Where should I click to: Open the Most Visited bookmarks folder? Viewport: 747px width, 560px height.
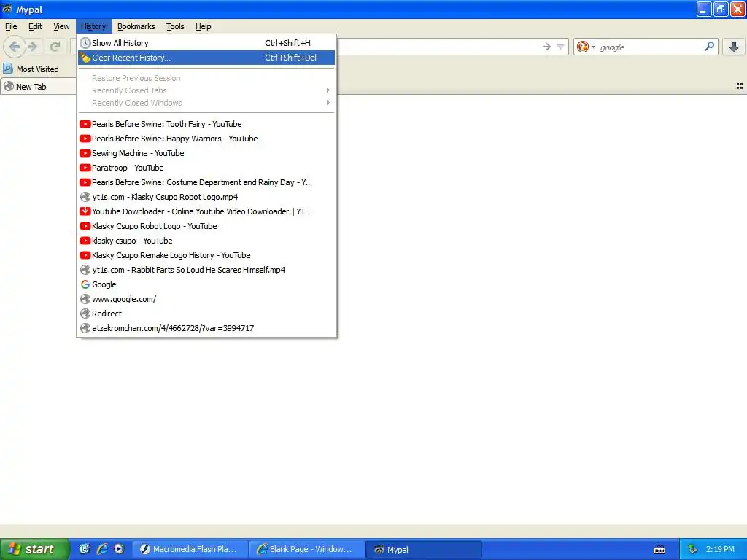click(31, 69)
